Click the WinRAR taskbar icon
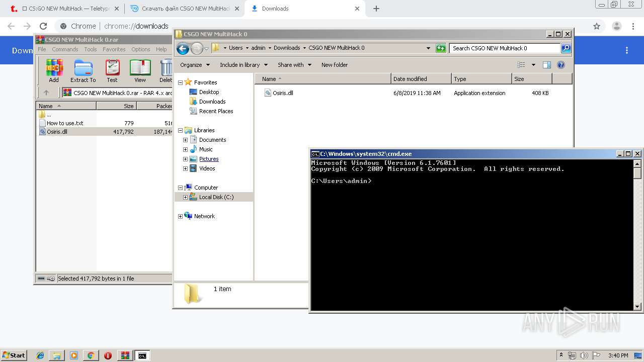This screenshot has width=644, height=362. 125,355
